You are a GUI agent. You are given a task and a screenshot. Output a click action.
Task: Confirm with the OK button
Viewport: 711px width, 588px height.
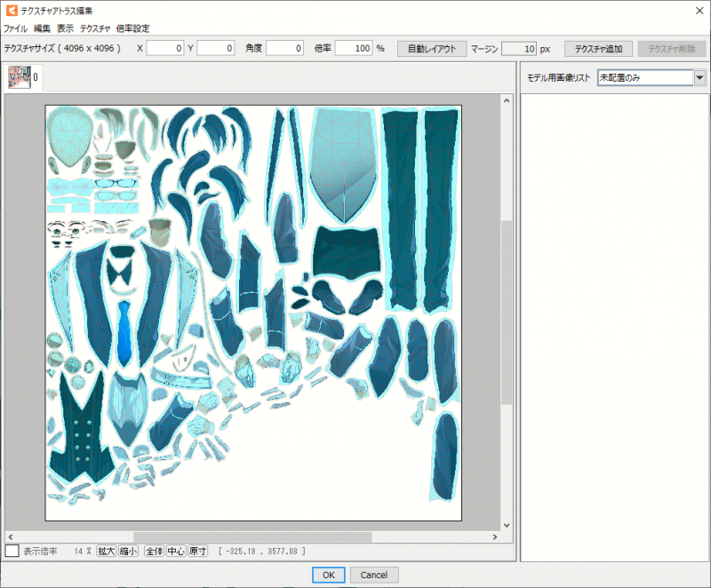coord(328,575)
